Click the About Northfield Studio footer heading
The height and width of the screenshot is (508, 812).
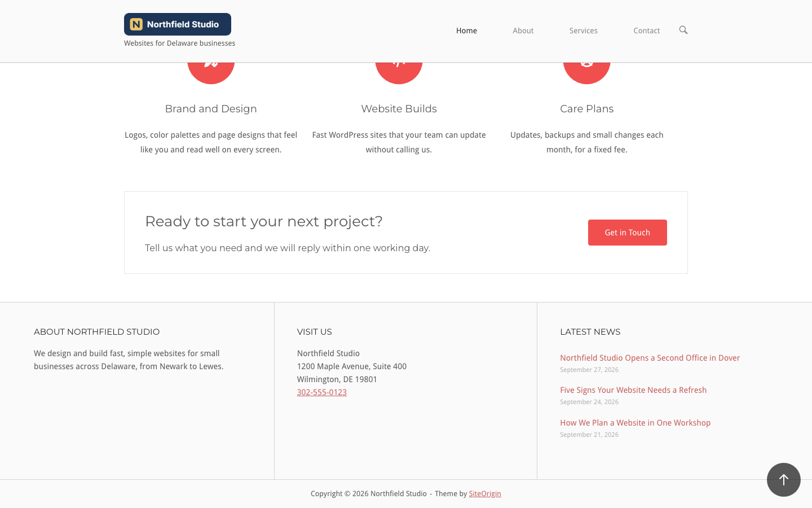click(x=97, y=332)
